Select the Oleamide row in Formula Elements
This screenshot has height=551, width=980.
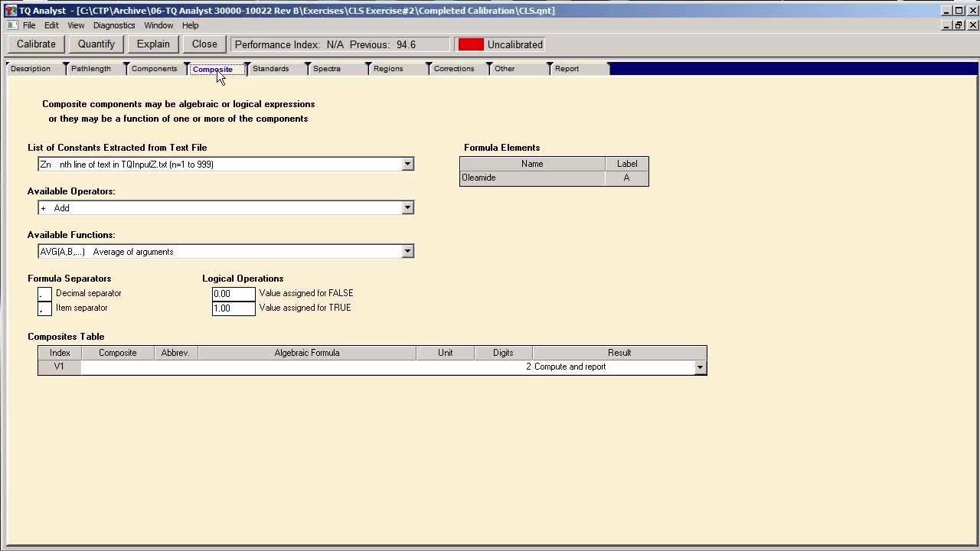click(x=531, y=178)
